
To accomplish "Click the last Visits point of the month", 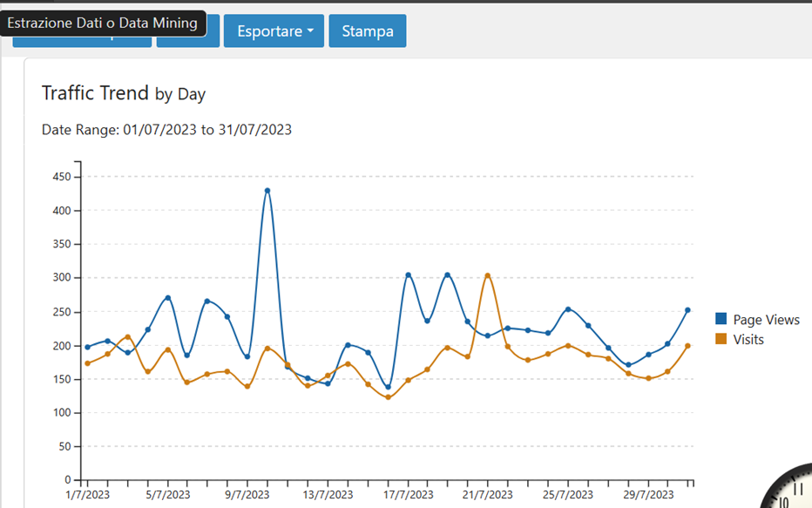I will click(687, 346).
